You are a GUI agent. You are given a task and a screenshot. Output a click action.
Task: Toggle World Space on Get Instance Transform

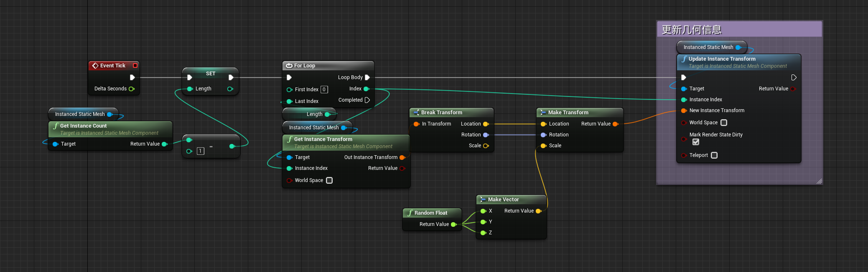tap(329, 180)
